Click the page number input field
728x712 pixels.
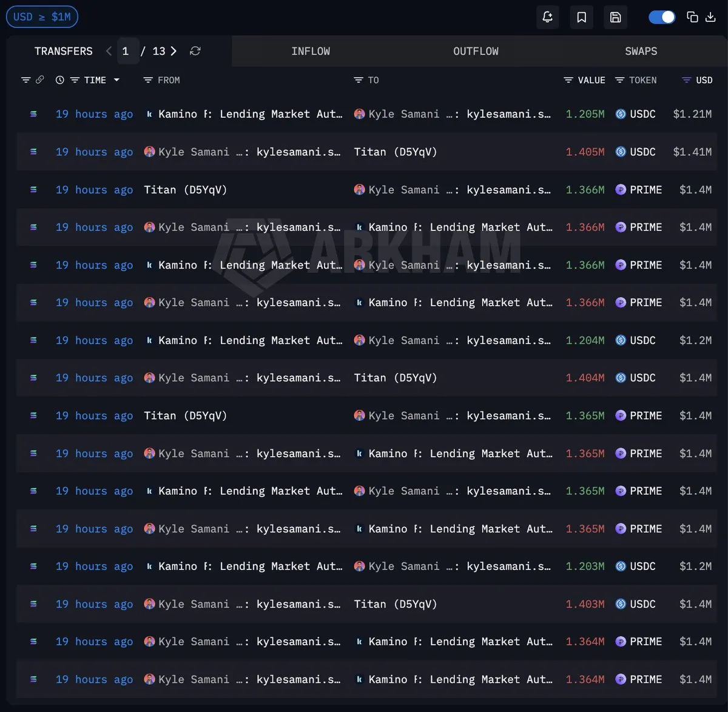point(126,51)
